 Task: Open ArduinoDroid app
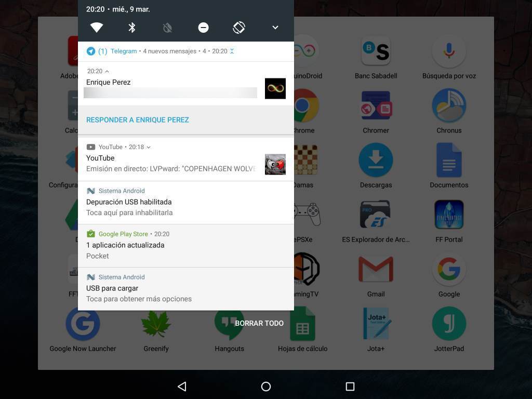pyautogui.click(x=308, y=58)
